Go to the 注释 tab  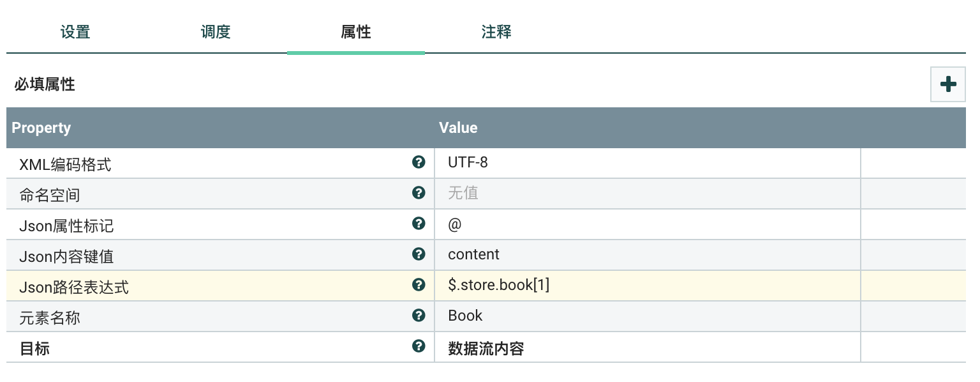pyautogui.click(x=496, y=32)
